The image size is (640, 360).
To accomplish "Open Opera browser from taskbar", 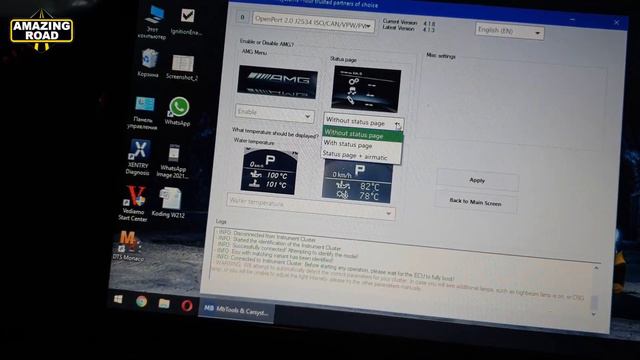I will 187,305.
